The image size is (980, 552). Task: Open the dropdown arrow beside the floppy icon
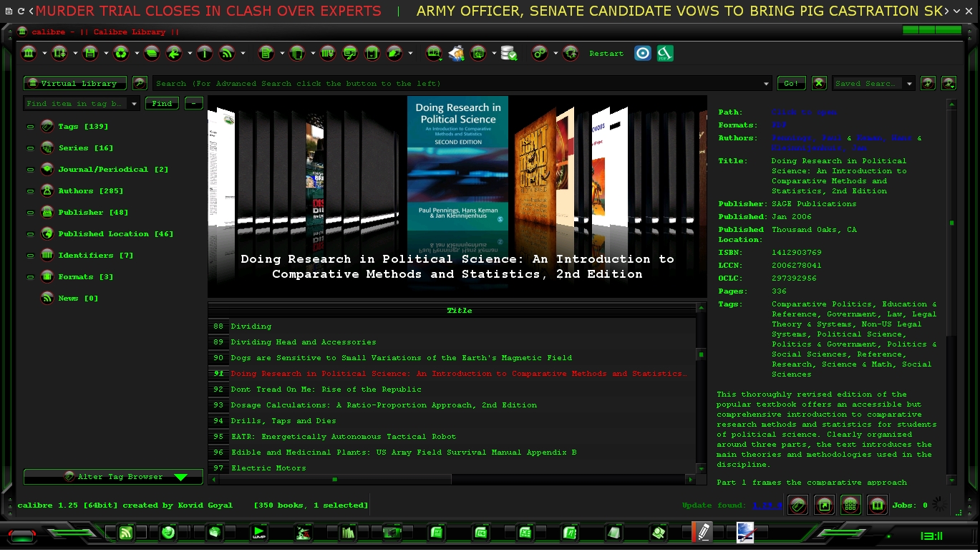point(106,54)
